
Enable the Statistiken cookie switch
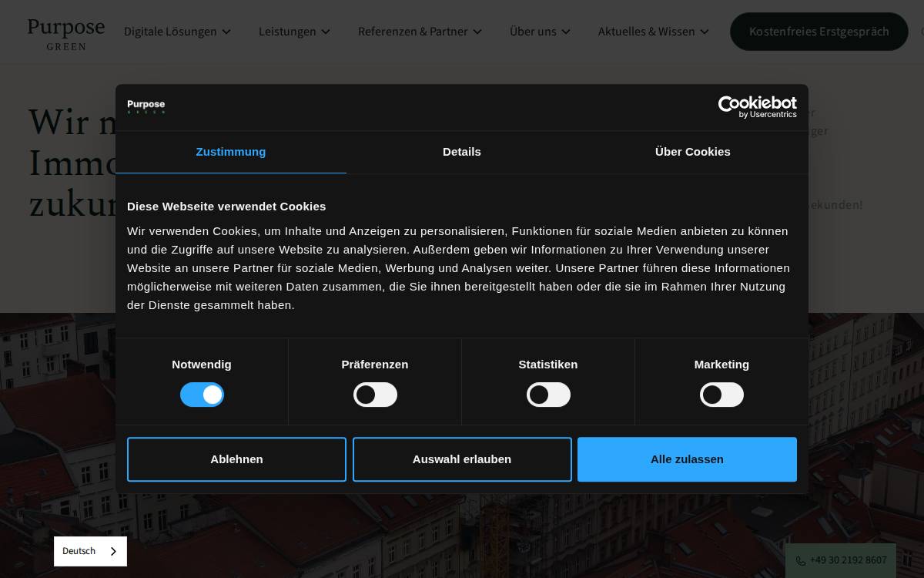548,395
